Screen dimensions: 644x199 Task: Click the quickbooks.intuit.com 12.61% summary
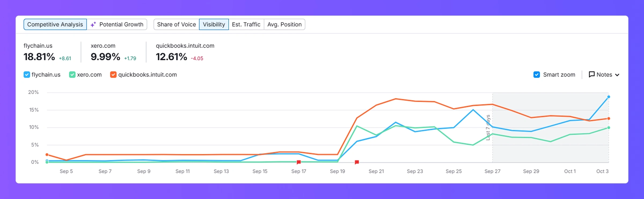pyautogui.click(x=171, y=57)
